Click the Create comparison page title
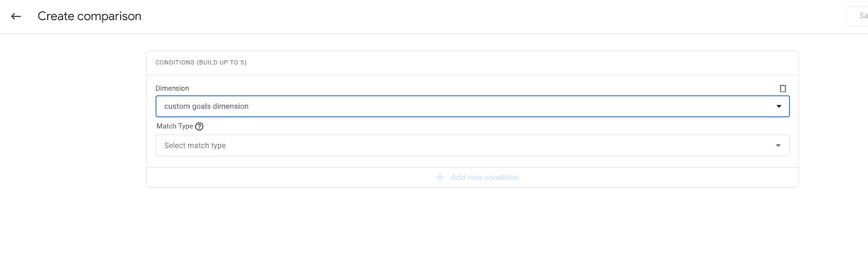The image size is (868, 271). tap(90, 16)
